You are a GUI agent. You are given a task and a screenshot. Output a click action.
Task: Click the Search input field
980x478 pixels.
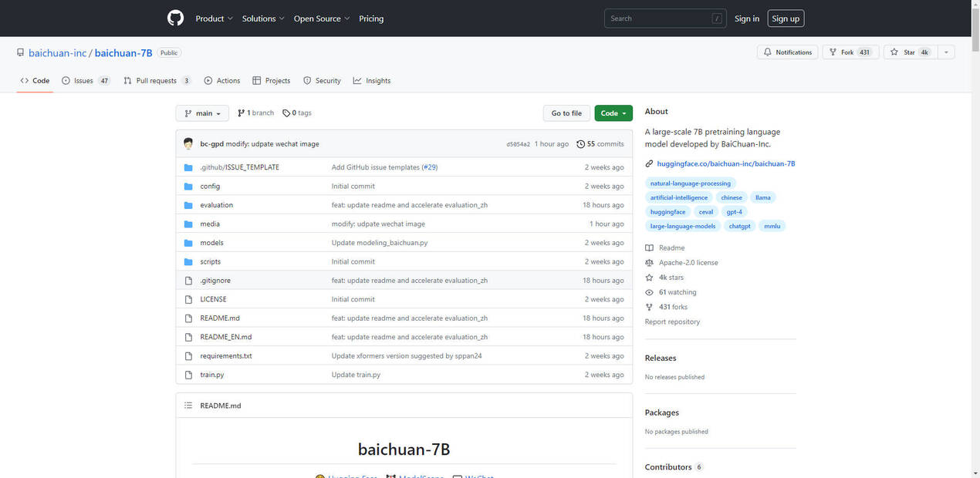[x=664, y=18]
